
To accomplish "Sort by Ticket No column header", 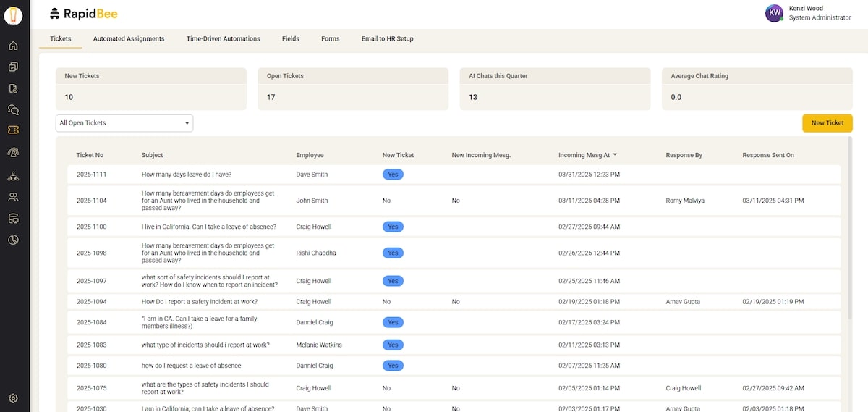I will (x=90, y=155).
